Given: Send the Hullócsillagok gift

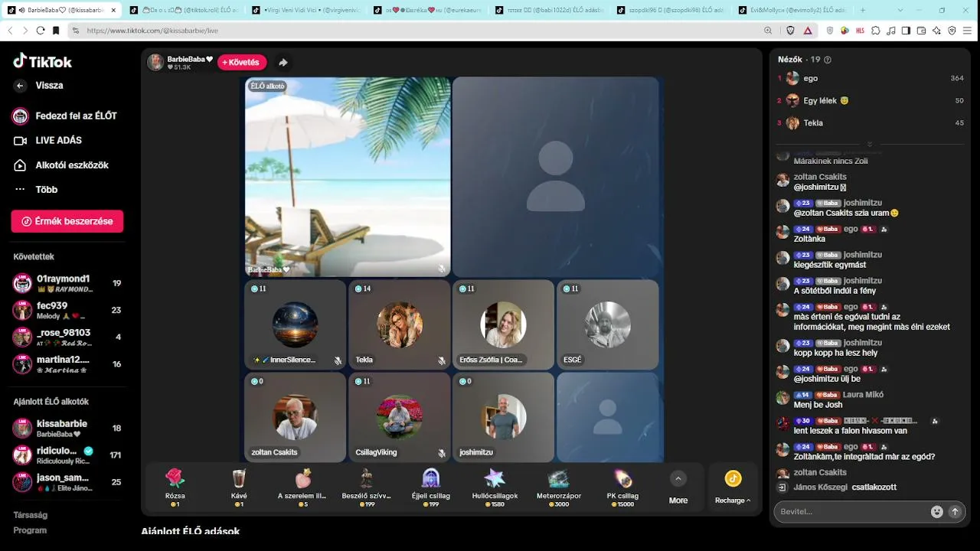Looking at the screenshot, I should tap(494, 487).
